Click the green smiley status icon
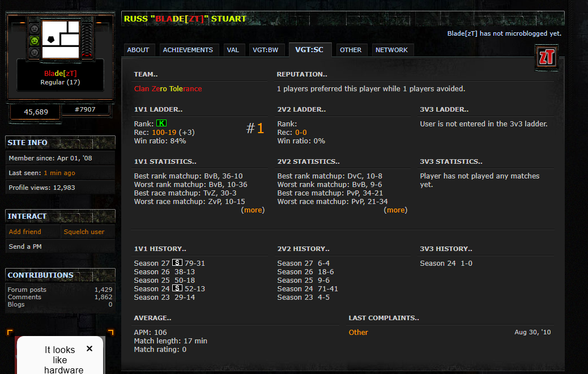The image size is (588, 374). 35,40
